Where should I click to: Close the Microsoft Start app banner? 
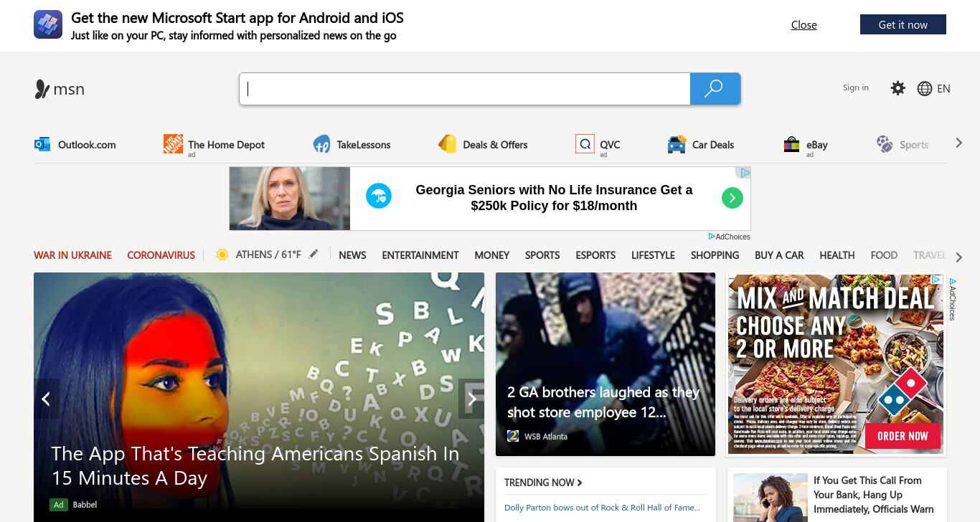coord(804,24)
